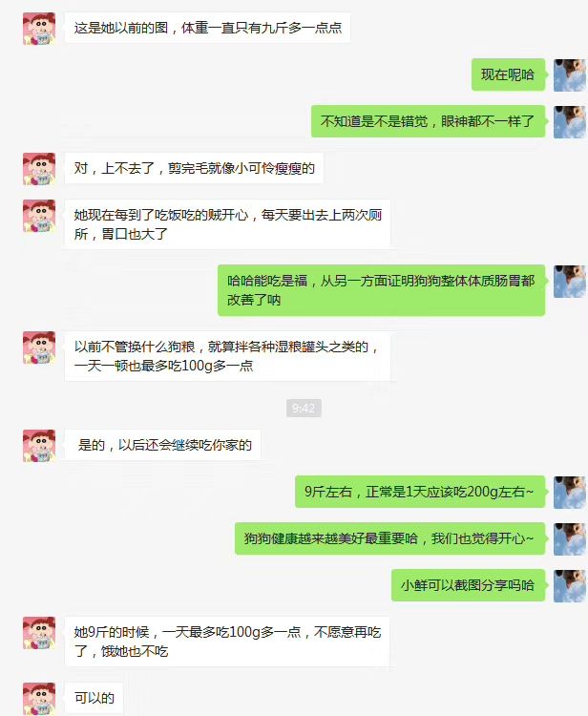Click the 9:42 timestamp label
588x716 pixels.
coord(304,408)
